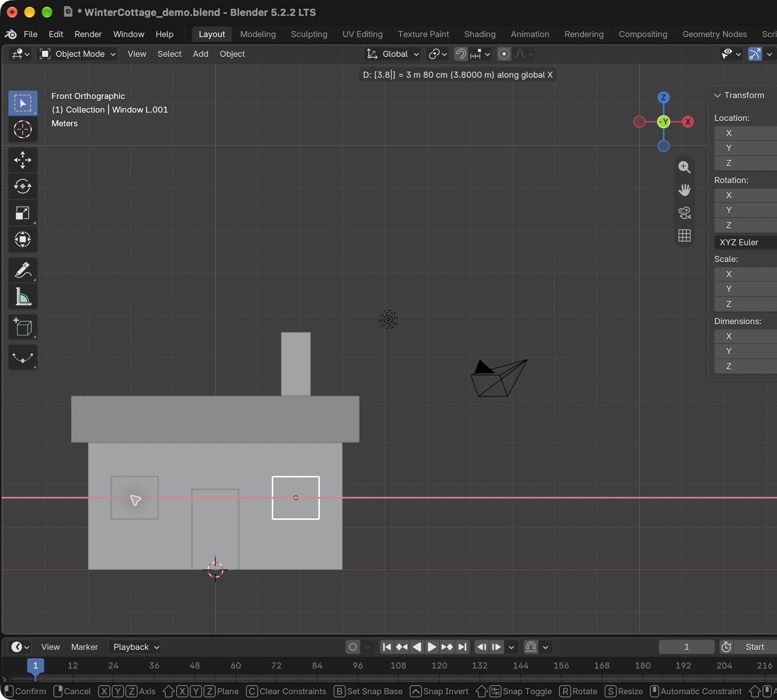777x700 pixels.
Task: Open the 3D viewport editor type dropdown
Action: (x=20, y=54)
